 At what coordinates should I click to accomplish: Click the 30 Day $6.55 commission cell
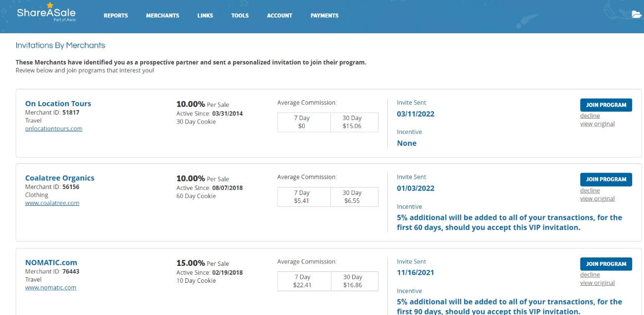click(x=354, y=197)
